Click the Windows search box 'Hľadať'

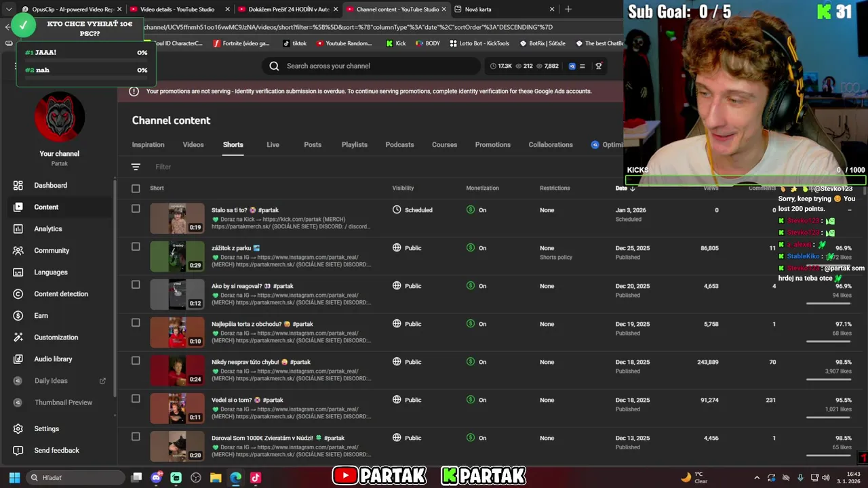[x=75, y=478]
